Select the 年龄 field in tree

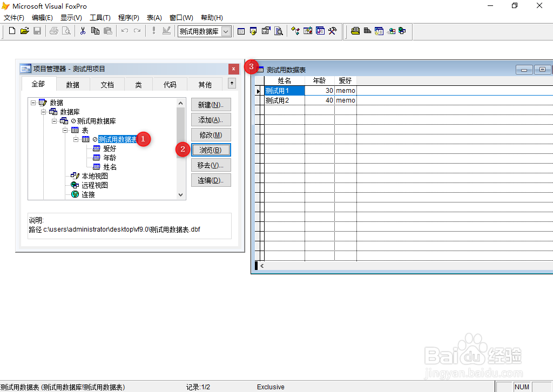(x=110, y=158)
